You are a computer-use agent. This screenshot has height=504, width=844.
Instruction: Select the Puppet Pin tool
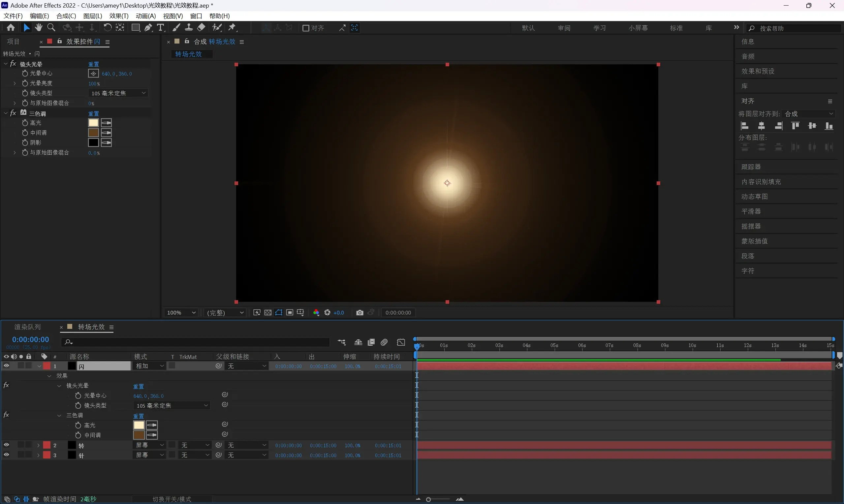pyautogui.click(x=232, y=28)
